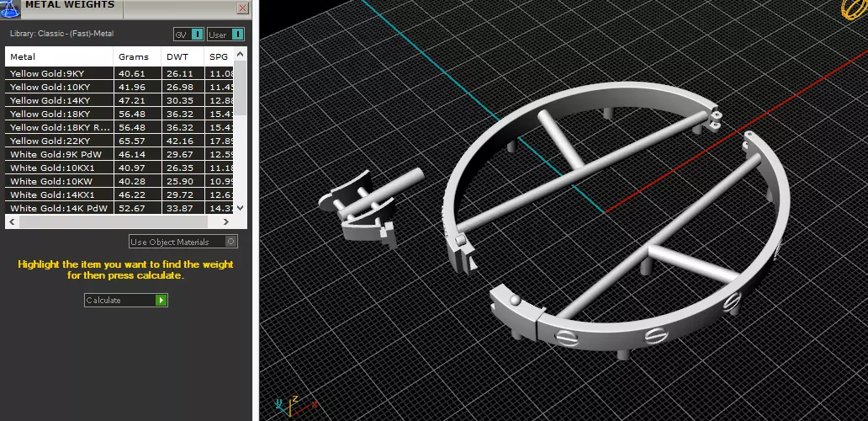Select the White Gold:10KX1 row
868x421 pixels.
[x=119, y=168]
